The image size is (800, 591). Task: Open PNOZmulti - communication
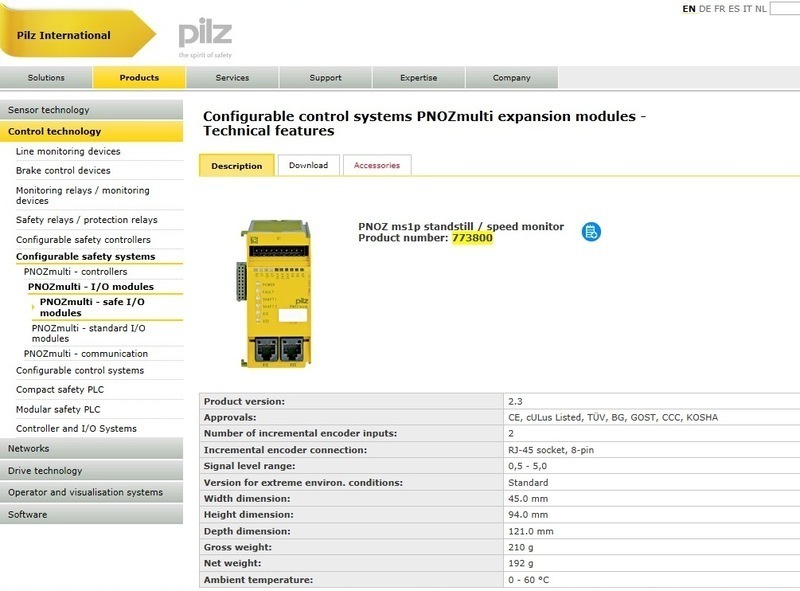pyautogui.click(x=86, y=354)
